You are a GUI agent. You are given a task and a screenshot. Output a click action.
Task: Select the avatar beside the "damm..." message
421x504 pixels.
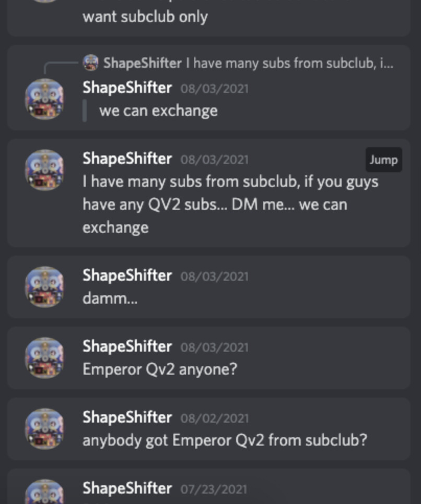click(44, 287)
